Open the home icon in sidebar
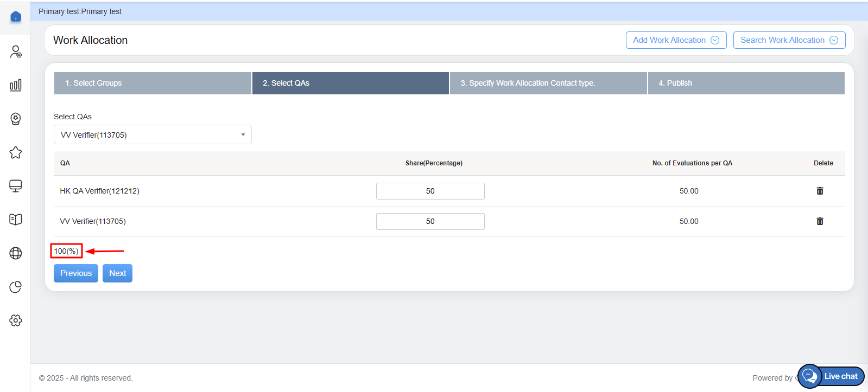Image resolution: width=868 pixels, height=392 pixels. coord(16,17)
